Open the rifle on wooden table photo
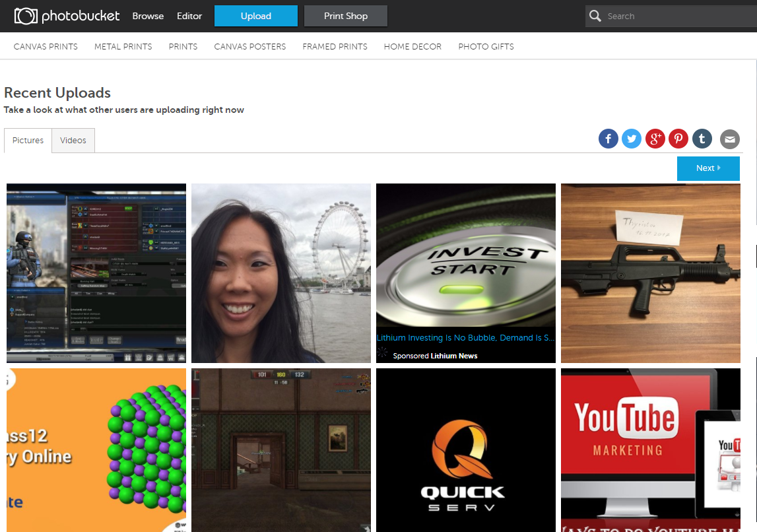757x532 pixels. point(650,273)
